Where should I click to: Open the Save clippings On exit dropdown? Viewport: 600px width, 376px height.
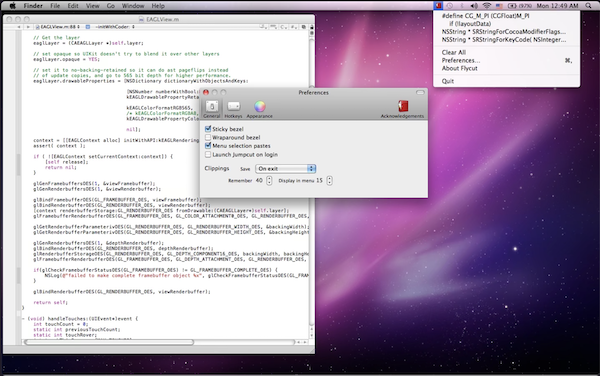point(285,169)
